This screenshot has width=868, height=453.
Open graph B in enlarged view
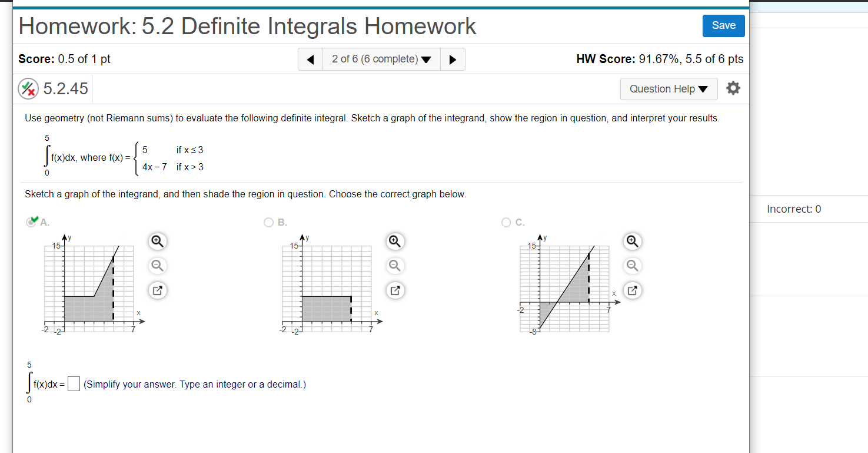point(395,290)
